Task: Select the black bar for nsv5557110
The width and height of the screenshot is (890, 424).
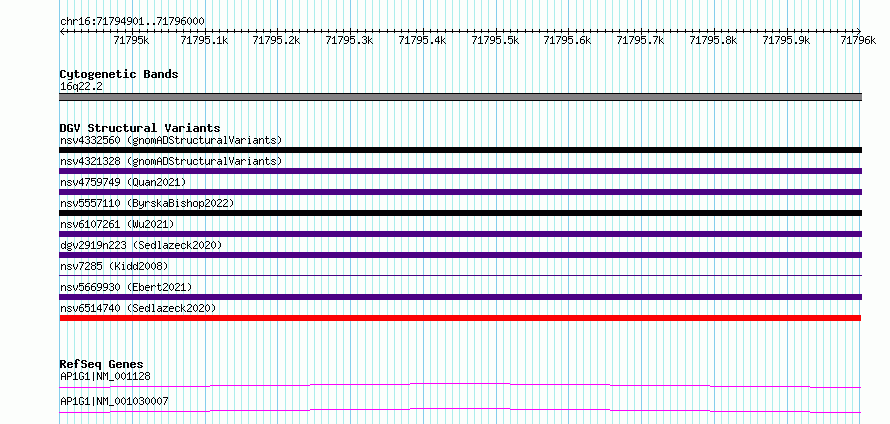Action: pyautogui.click(x=461, y=213)
